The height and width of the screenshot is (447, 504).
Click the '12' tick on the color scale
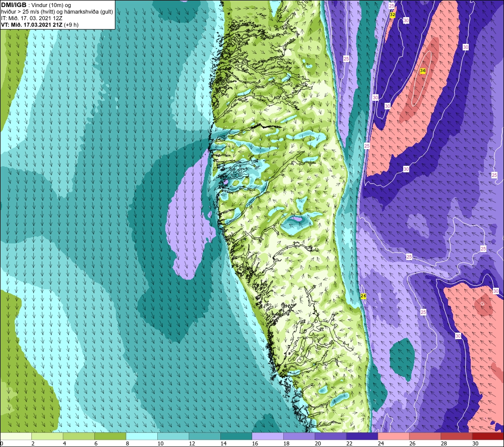pyautogui.click(x=192, y=443)
